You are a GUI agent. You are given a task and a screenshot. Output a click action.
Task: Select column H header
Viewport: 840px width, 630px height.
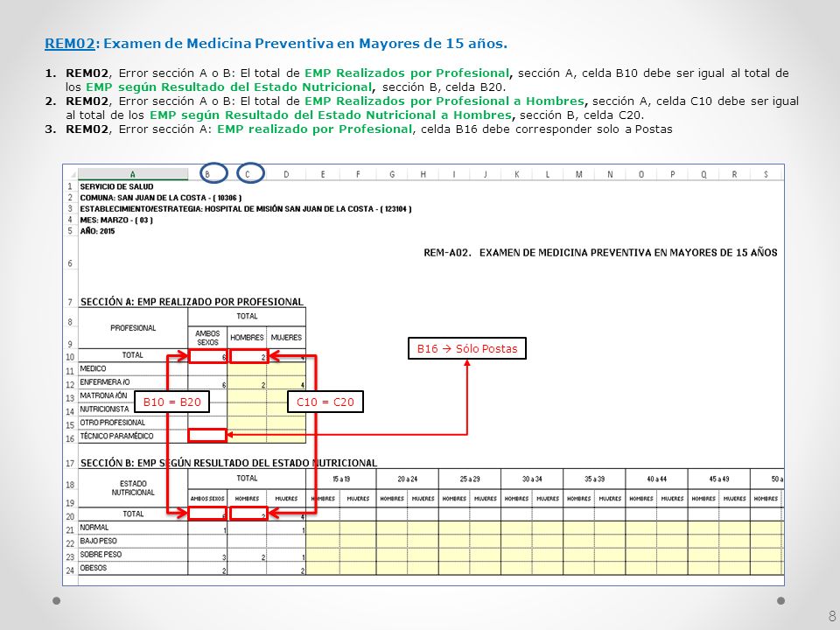pos(423,174)
